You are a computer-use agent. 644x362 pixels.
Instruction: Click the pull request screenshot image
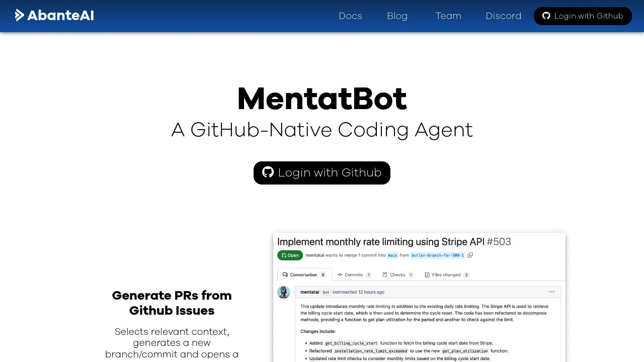tap(419, 297)
